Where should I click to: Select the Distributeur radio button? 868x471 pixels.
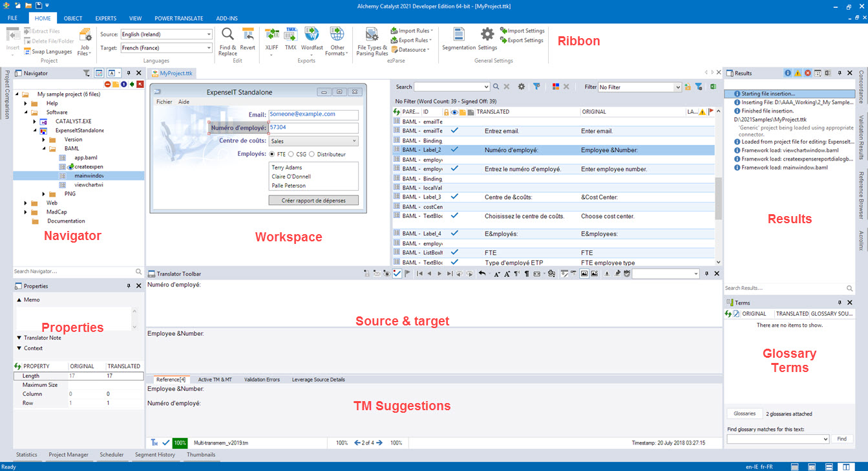tap(312, 154)
